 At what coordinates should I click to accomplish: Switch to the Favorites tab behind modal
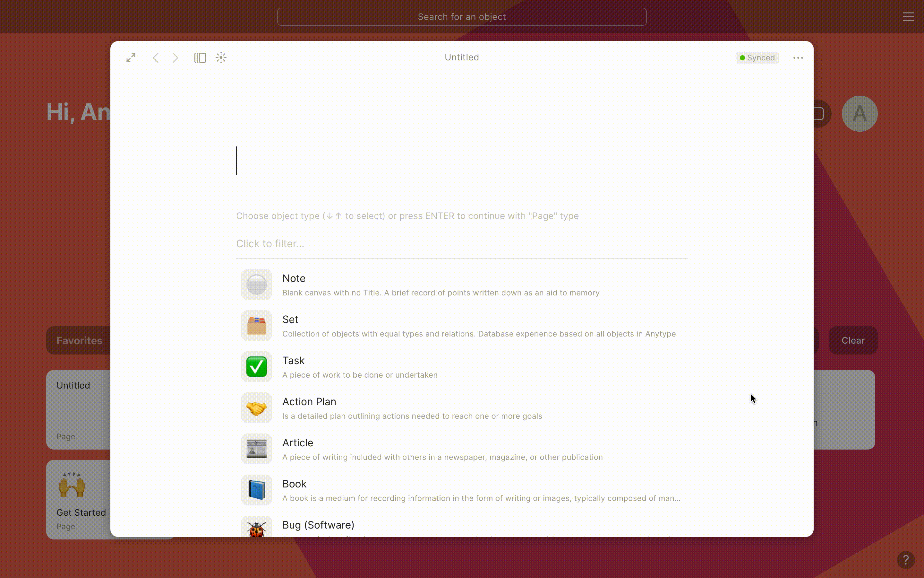pyautogui.click(x=79, y=340)
